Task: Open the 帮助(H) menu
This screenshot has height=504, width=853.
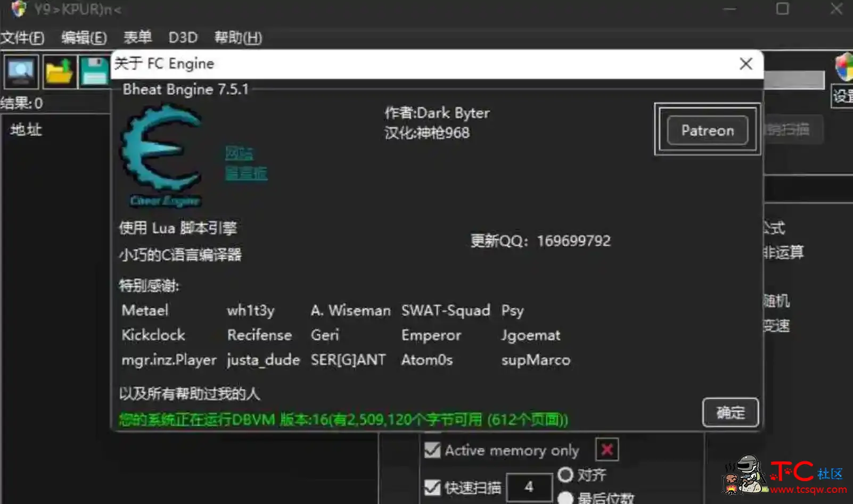Action: (x=238, y=38)
